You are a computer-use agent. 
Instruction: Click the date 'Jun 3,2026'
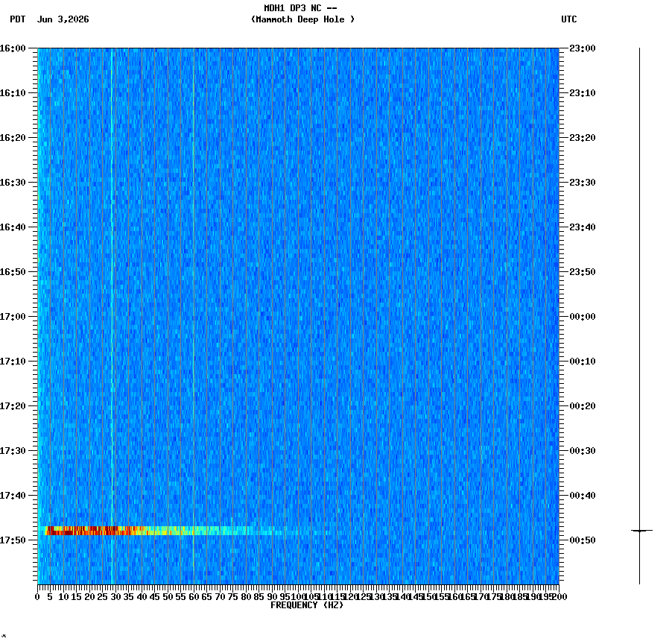63,19
